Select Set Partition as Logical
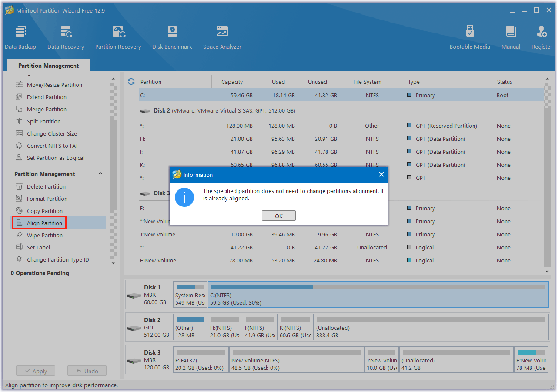The width and height of the screenshot is (558, 392). [56, 158]
